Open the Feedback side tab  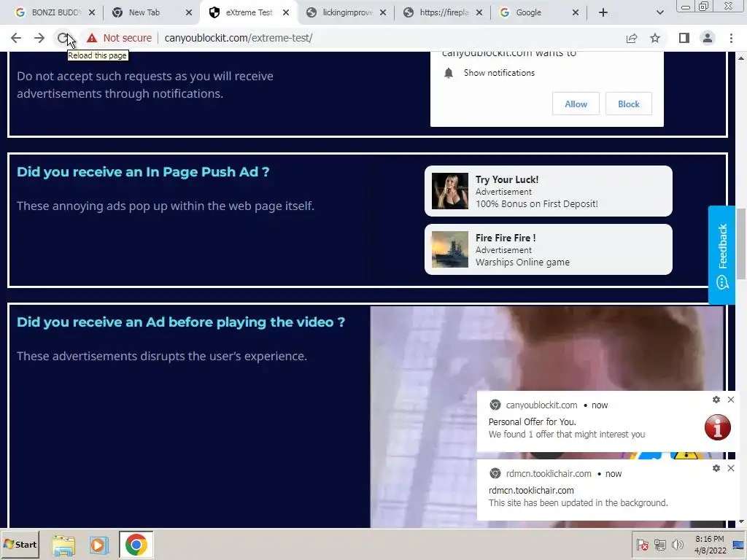coord(721,255)
